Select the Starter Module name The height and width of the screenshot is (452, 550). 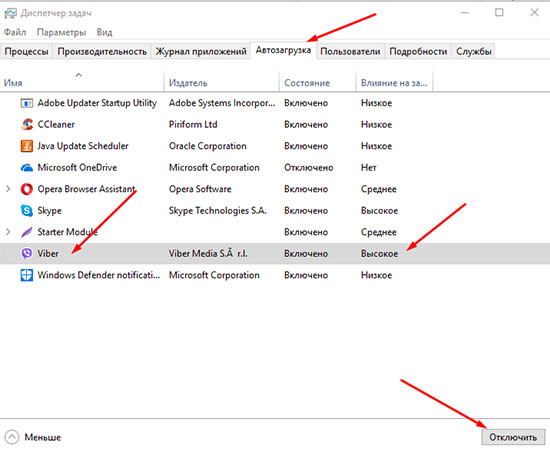[x=67, y=232]
